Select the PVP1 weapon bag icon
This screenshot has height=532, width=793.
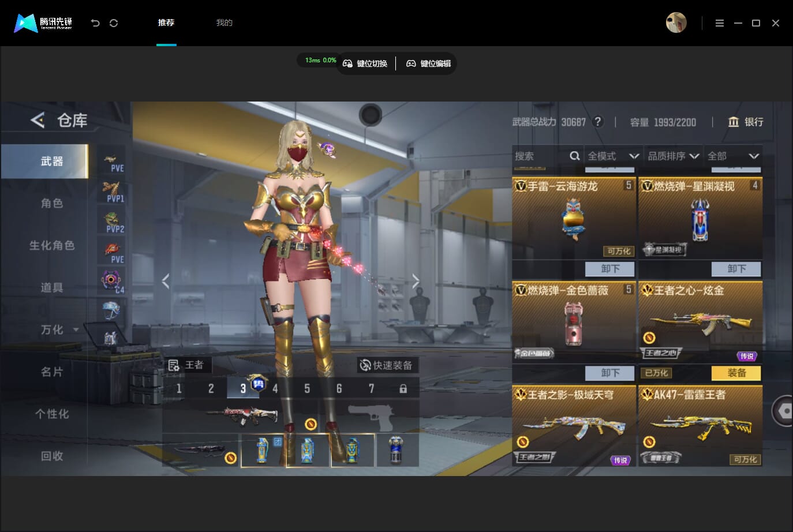pos(111,192)
